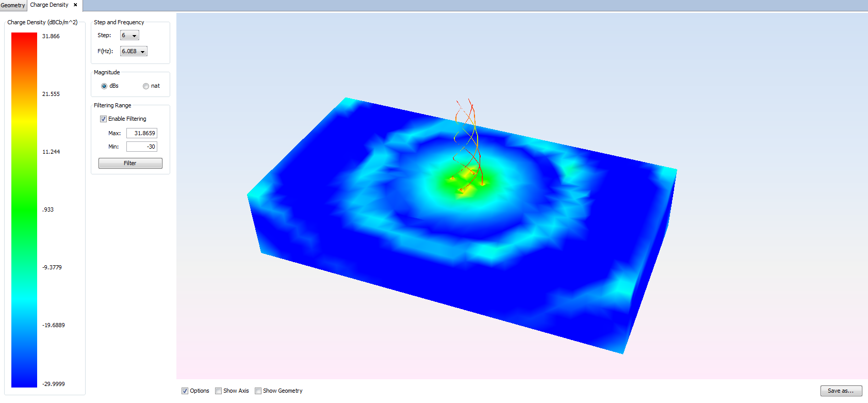Select the Charge Density tab
868x403 pixels.
click(49, 5)
